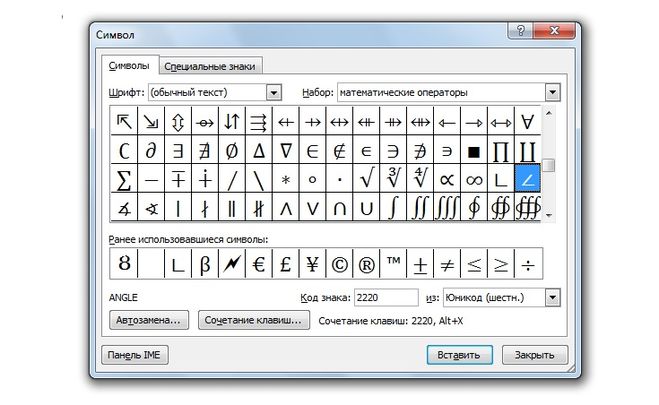
Task: Select the trademark symbol in recent symbols
Action: pos(393,264)
